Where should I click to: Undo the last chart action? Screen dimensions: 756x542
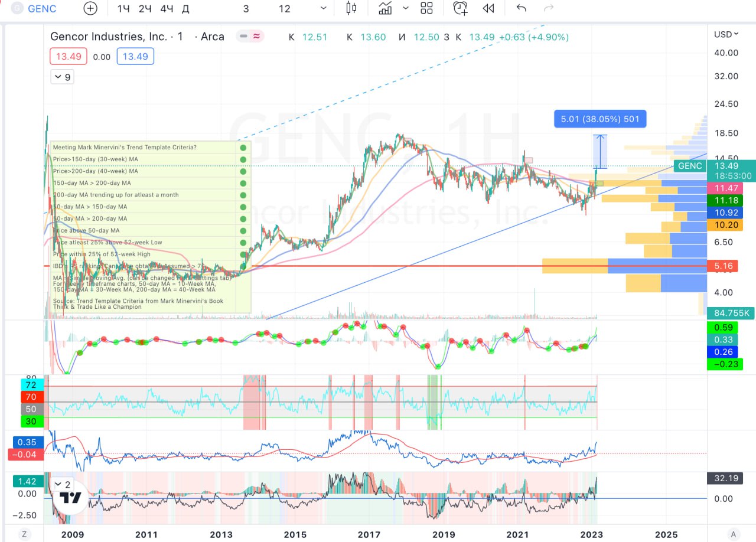[x=521, y=8]
